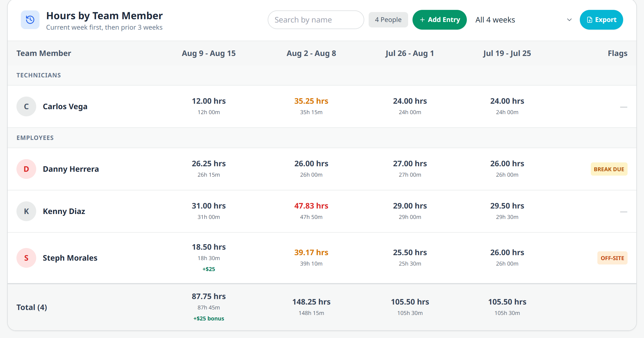Click the BREAK DUE flag on Danny Herrera

pos(609,169)
